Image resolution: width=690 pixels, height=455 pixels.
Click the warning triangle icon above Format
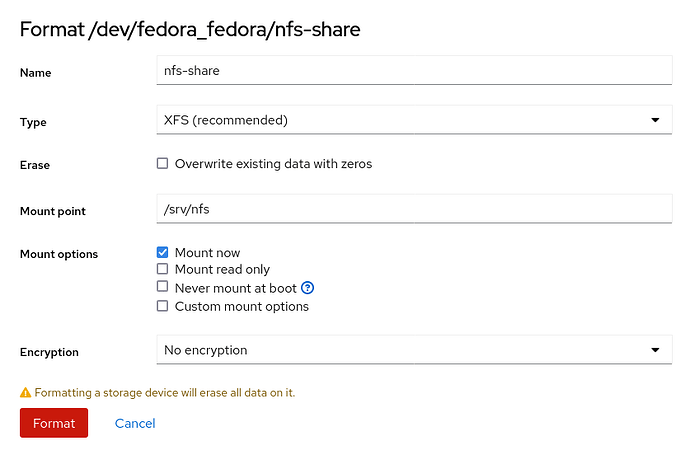coord(25,393)
